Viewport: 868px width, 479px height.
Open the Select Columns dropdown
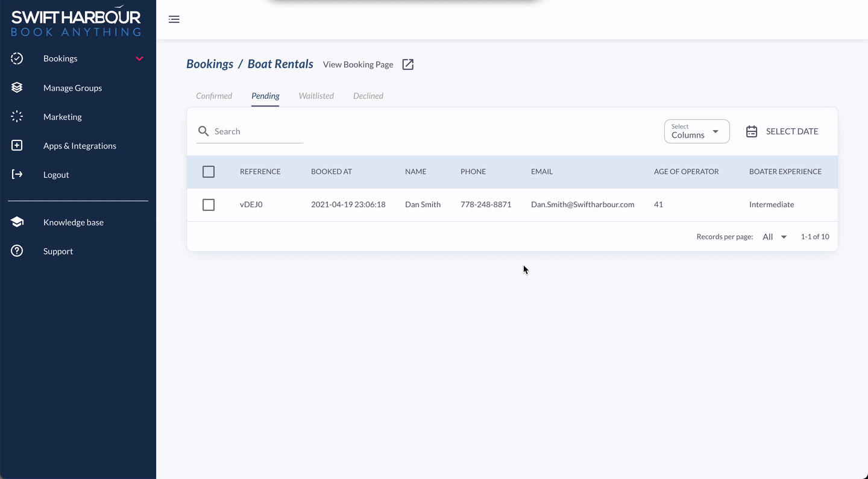click(x=696, y=131)
